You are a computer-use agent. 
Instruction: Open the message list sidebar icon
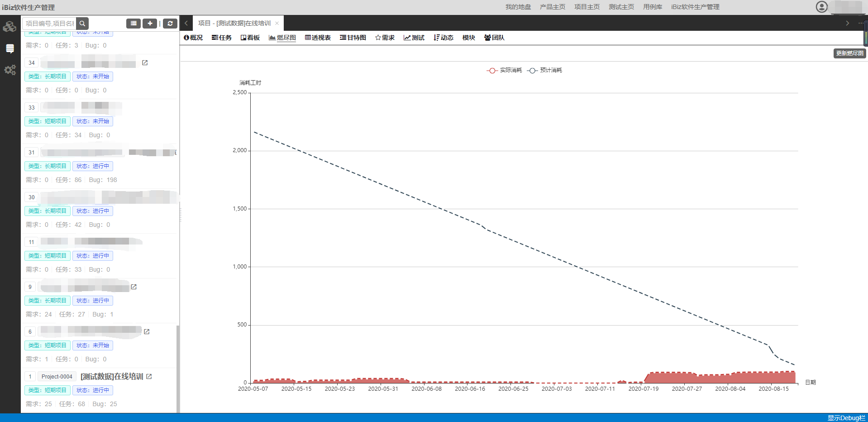(10, 48)
